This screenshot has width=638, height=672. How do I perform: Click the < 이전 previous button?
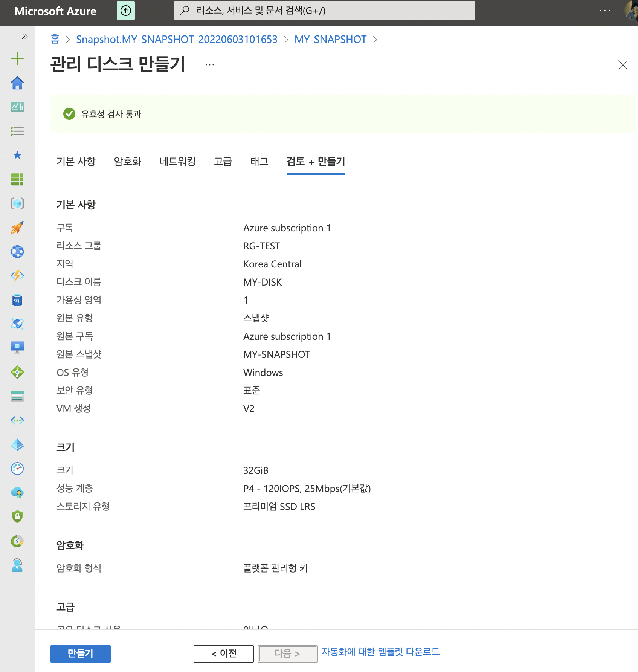tap(224, 654)
